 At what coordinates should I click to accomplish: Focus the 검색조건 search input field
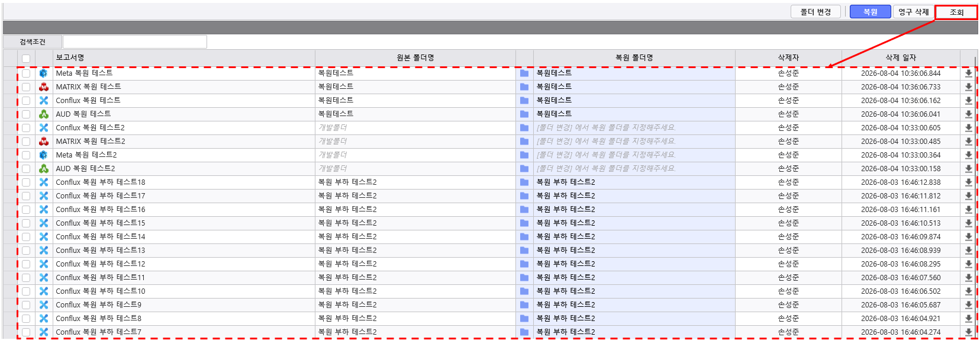(x=135, y=41)
